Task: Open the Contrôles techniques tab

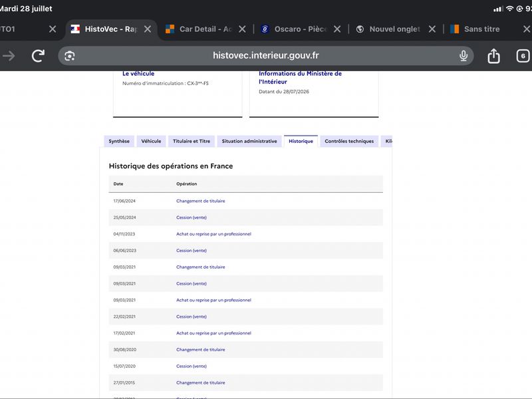Action: [x=349, y=141]
